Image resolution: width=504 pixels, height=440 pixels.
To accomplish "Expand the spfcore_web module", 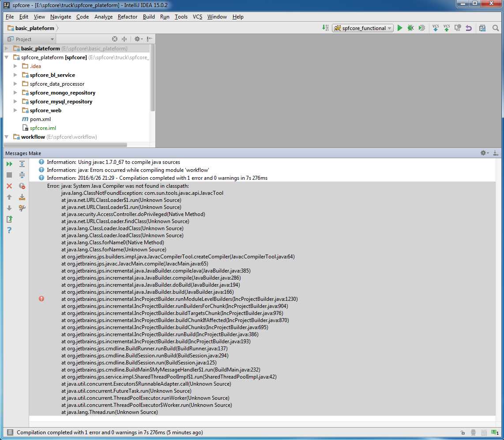I will (15, 110).
